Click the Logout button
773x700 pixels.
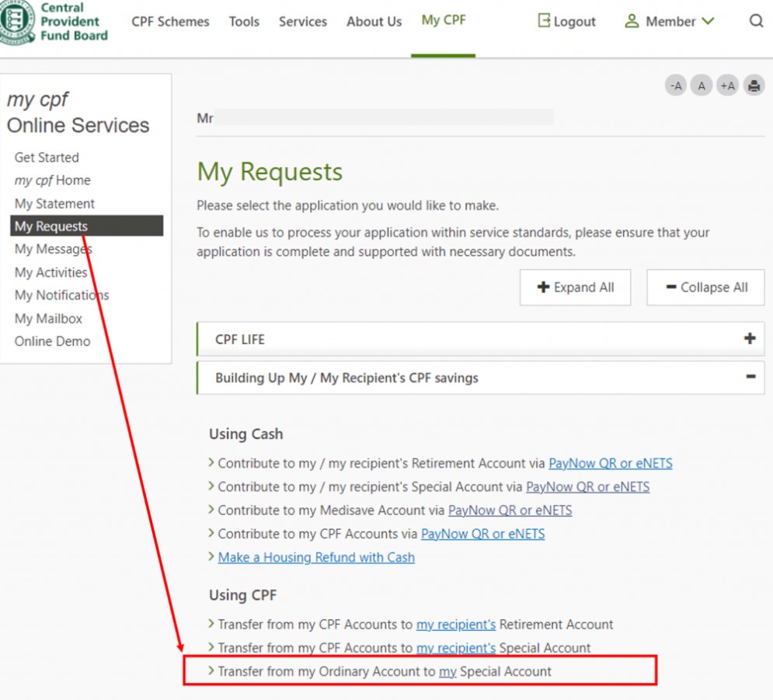[566, 22]
